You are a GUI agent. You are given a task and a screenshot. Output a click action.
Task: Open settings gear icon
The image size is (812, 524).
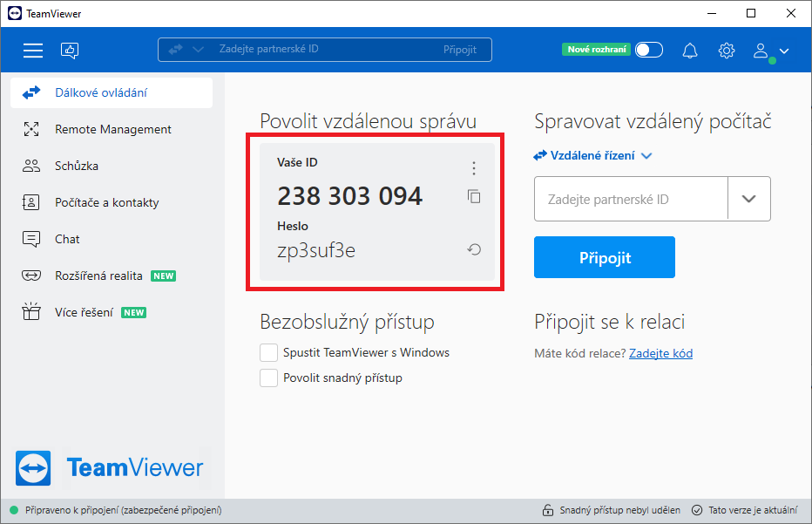727,51
